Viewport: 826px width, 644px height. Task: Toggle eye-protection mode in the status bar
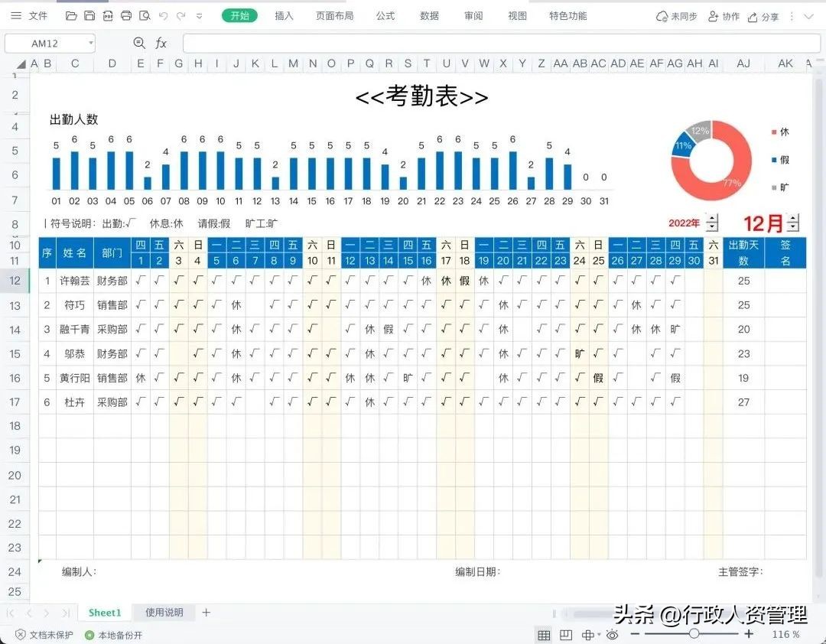(610, 635)
